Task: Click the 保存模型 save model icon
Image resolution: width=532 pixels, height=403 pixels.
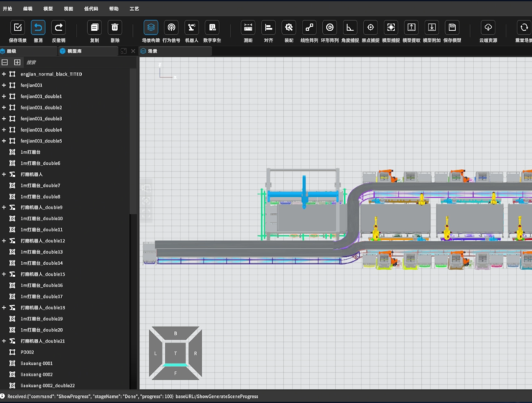Action: click(x=452, y=27)
